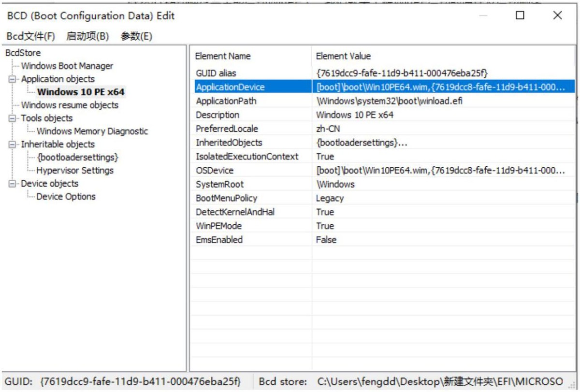The image size is (580, 392).
Task: Select Tools objects label in tree
Action: tap(47, 118)
